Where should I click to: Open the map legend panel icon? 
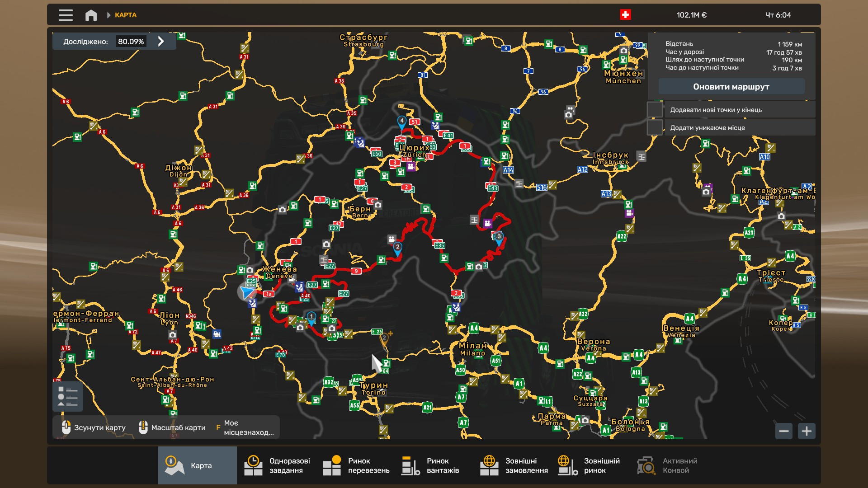click(68, 396)
